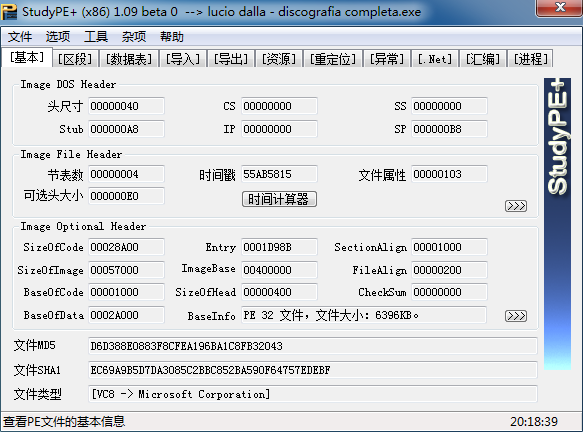Switch to the [数据表] tab

click(x=129, y=59)
